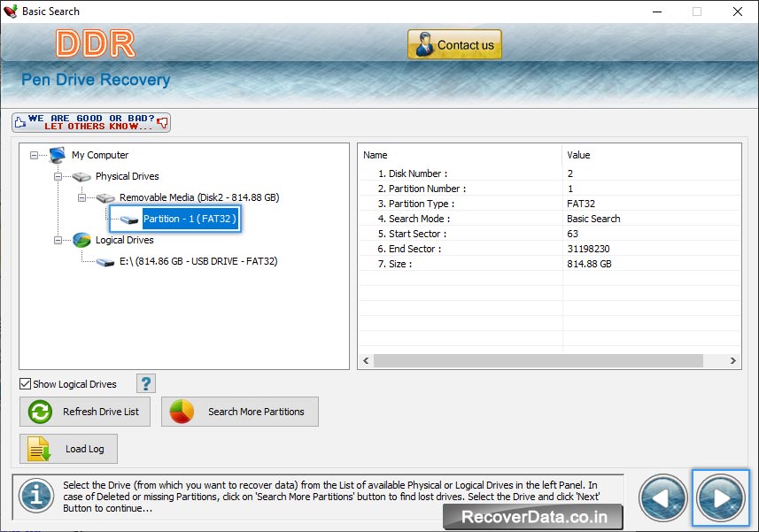Click the FAT32 value cell

pyautogui.click(x=581, y=204)
